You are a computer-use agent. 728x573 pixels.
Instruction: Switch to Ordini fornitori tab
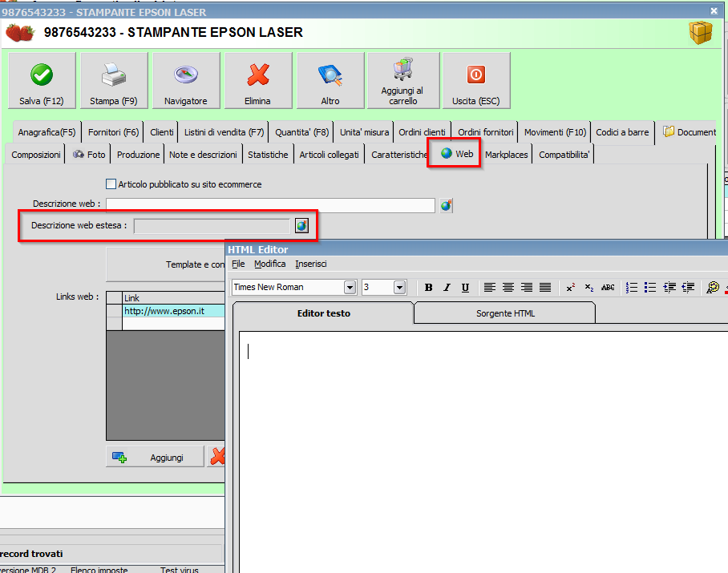coord(486,132)
